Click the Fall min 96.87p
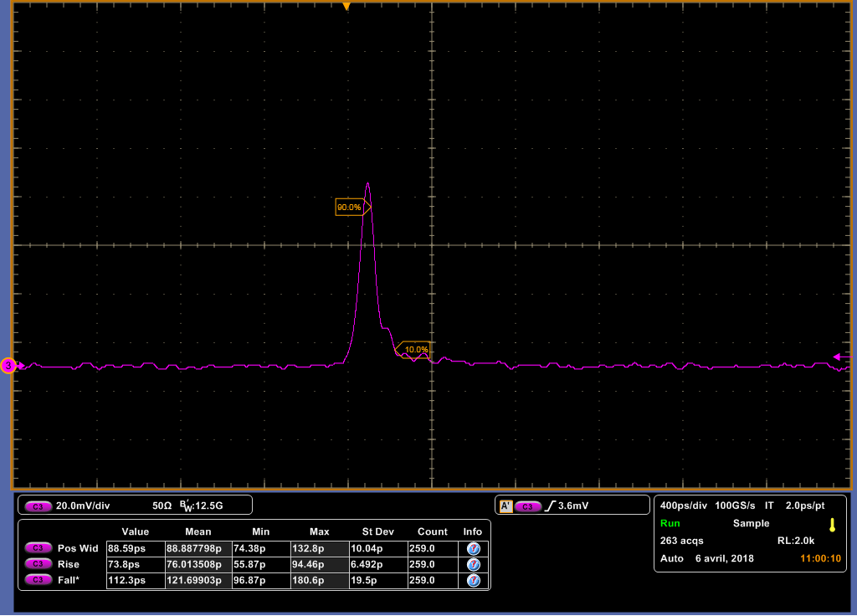This screenshot has width=857, height=616. tap(261, 581)
